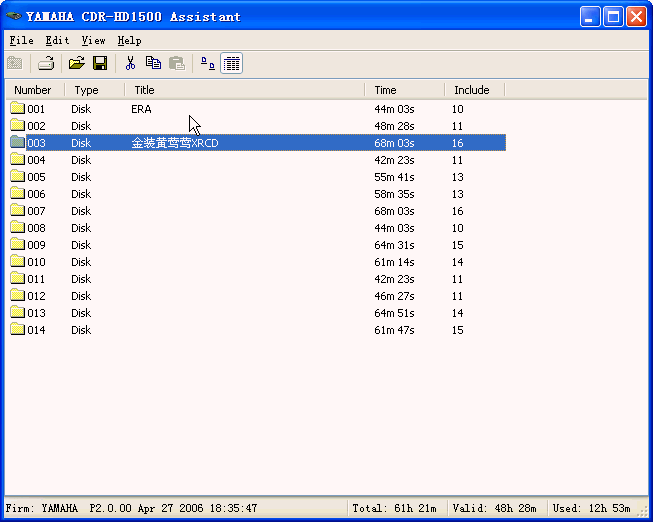Viewport: 653px width, 522px height.
Task: Switch to details list view
Action: tap(232, 63)
